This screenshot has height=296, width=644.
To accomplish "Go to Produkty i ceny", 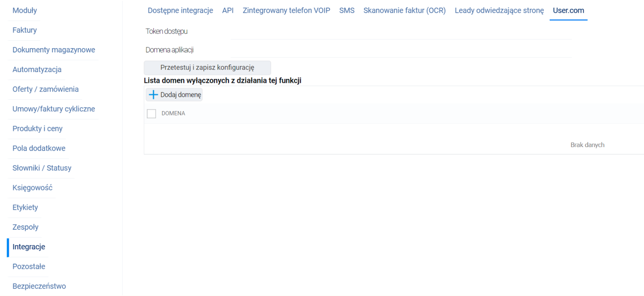I will coord(37,129).
